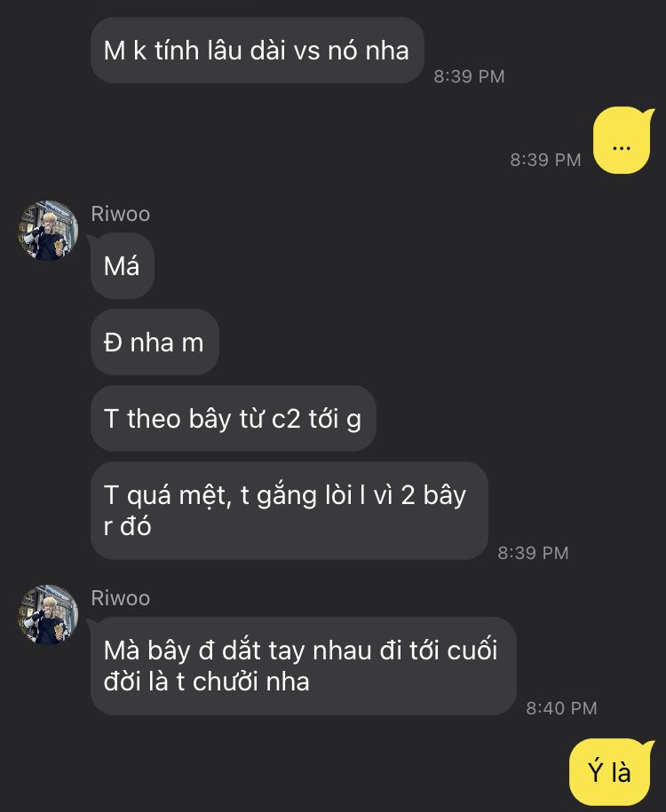Open Riwoo's avatar beside the 8:40 PM message

(48, 615)
